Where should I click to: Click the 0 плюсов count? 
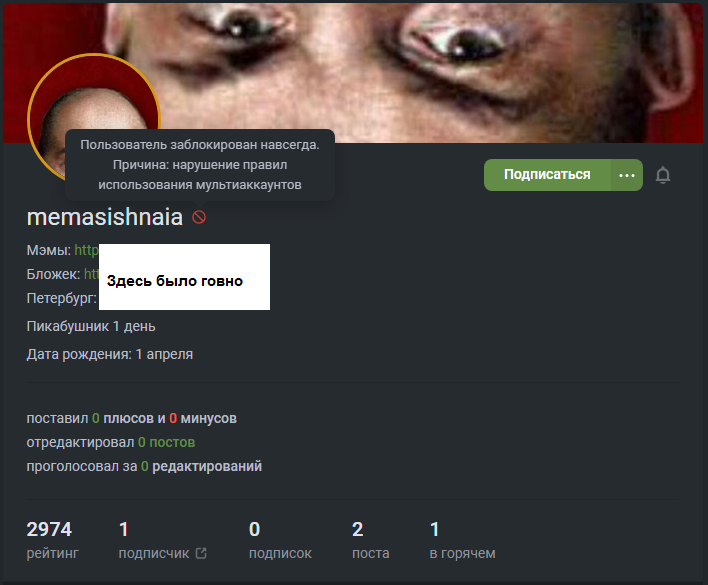96,418
